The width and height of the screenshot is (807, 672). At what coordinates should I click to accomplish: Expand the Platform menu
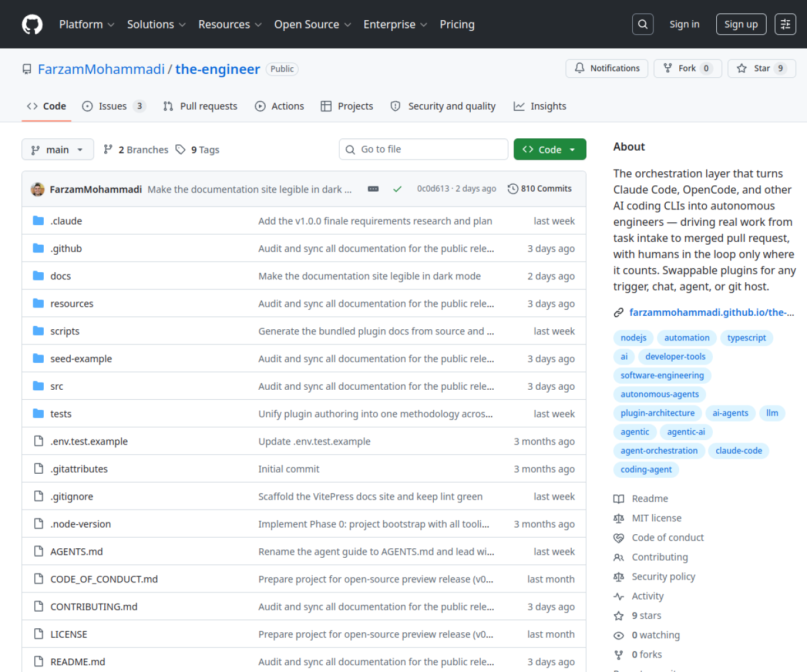coord(87,24)
